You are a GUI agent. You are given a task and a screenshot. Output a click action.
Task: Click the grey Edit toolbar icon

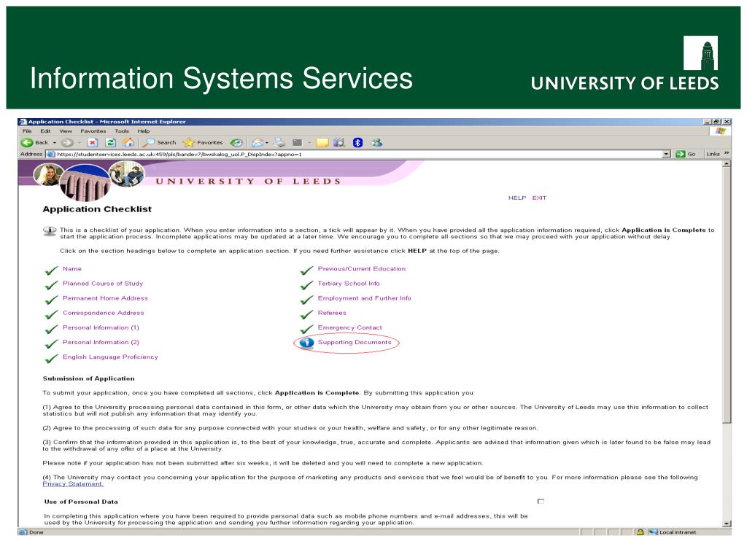pos(298,142)
